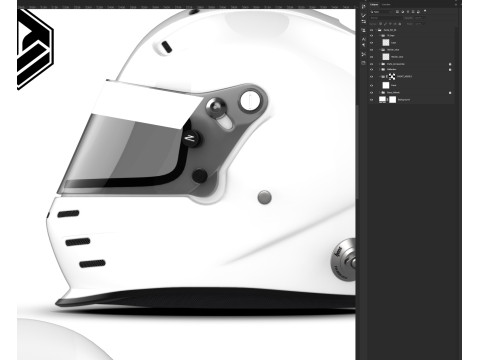Toggle visibility of the masked visor group
480x360 pixels.
coord(371,77)
